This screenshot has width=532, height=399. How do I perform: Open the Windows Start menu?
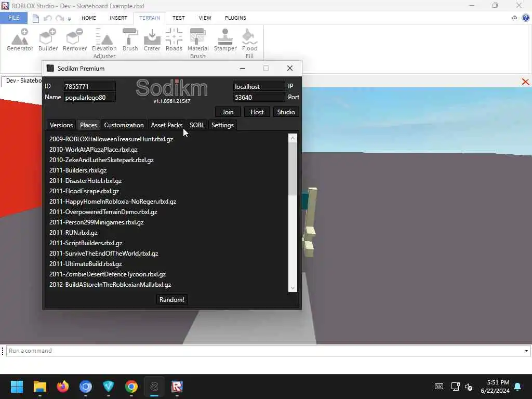pos(17,387)
